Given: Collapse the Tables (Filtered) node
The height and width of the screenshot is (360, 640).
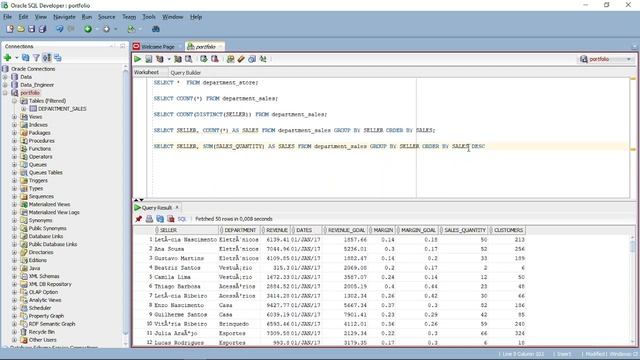Looking at the screenshot, I should pyautogui.click(x=14, y=101).
